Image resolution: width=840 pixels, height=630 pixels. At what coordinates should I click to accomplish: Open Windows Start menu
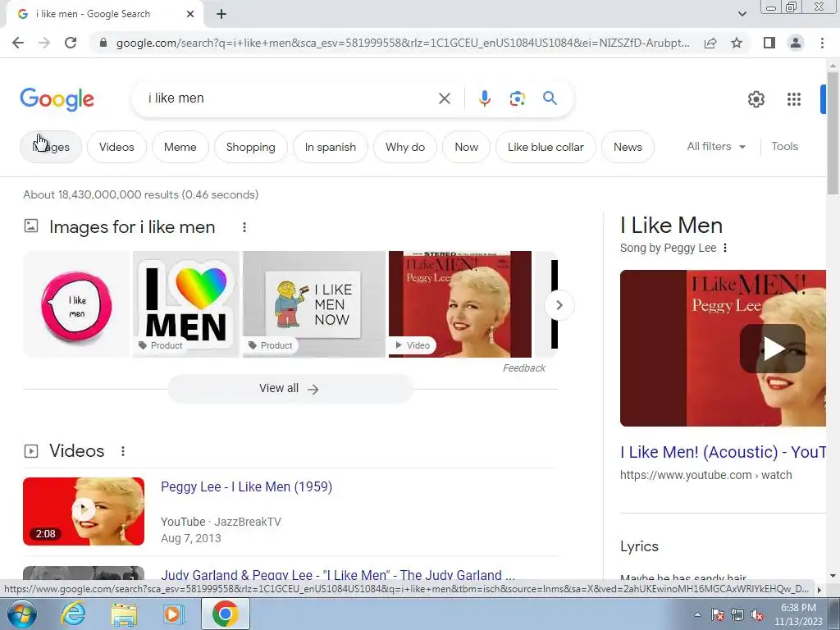22,614
